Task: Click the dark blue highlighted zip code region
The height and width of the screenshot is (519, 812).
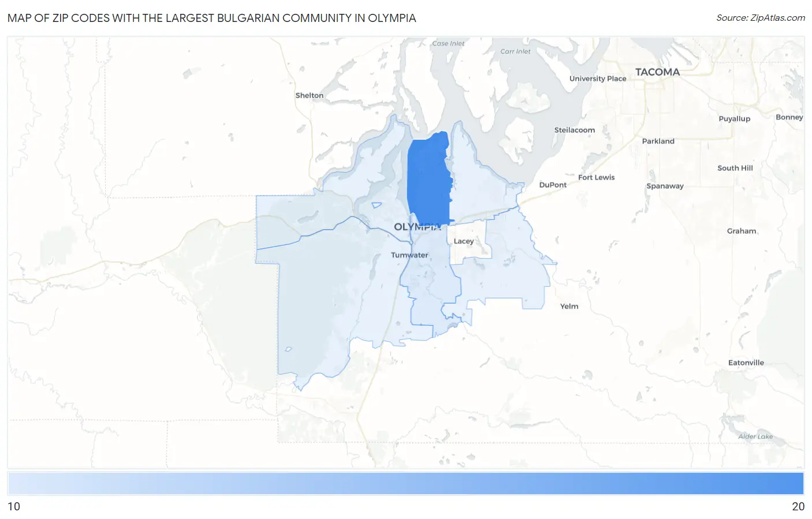Action: 429,179
